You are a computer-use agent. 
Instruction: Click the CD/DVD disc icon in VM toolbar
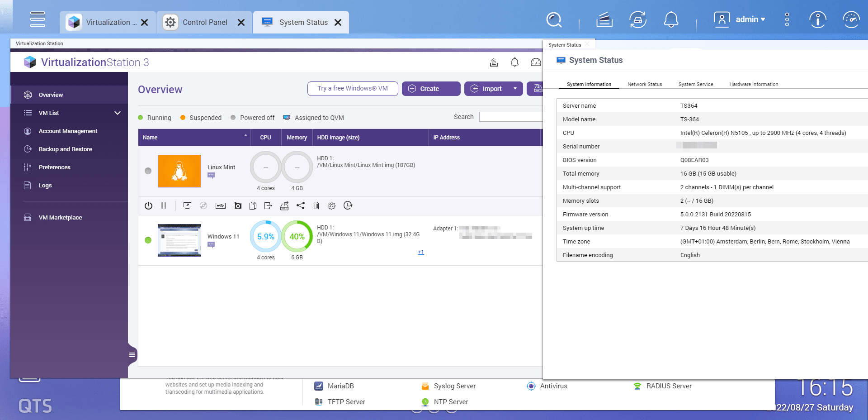click(x=203, y=205)
